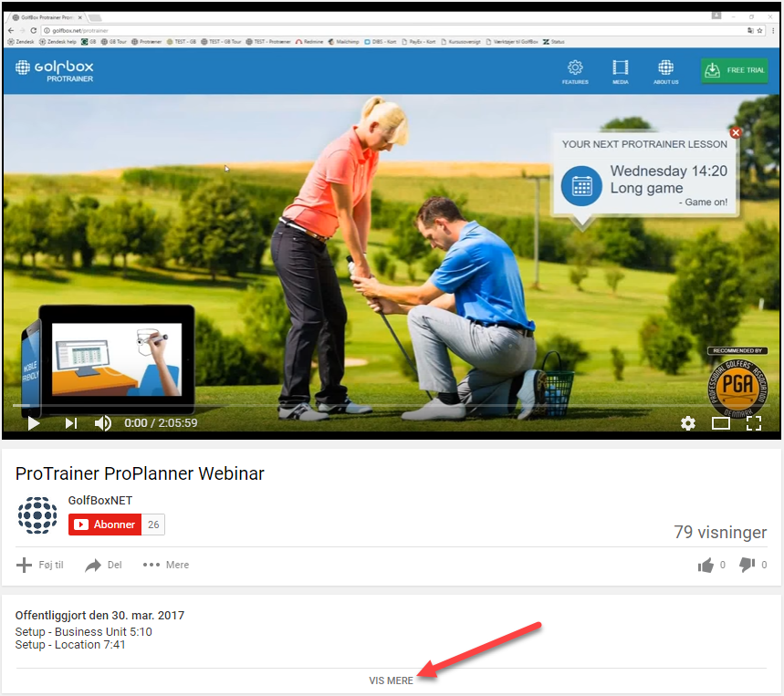The image size is (784, 696).
Task: Click the video progress bar
Action: coord(365,405)
